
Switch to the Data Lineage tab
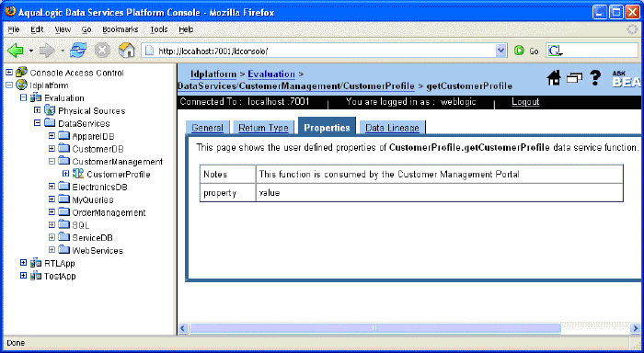[392, 128]
